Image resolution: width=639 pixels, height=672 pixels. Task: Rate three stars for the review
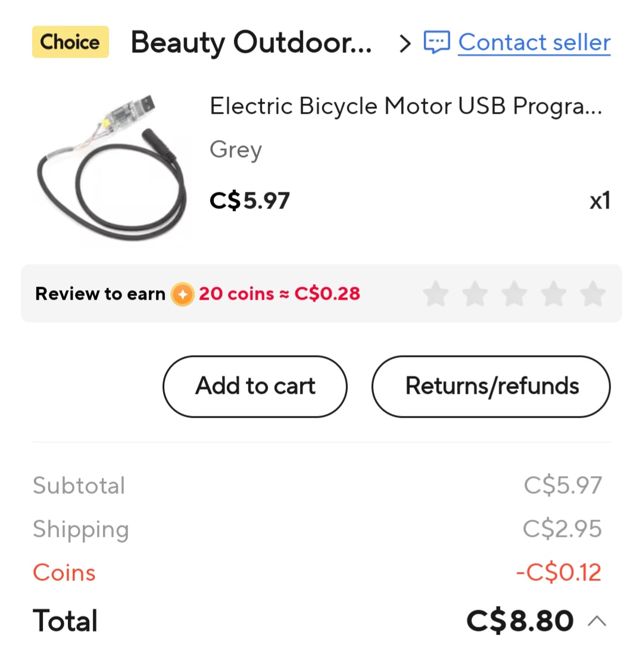click(515, 294)
